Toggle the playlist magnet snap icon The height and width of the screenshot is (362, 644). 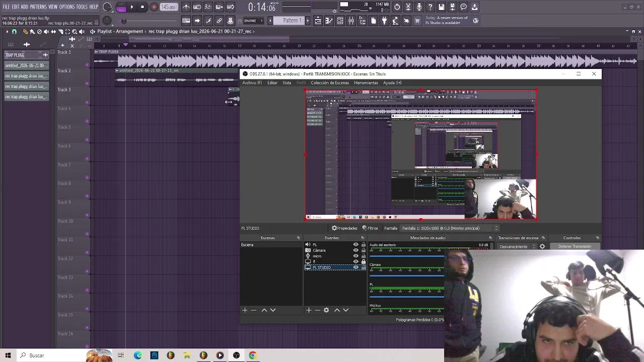14,32
